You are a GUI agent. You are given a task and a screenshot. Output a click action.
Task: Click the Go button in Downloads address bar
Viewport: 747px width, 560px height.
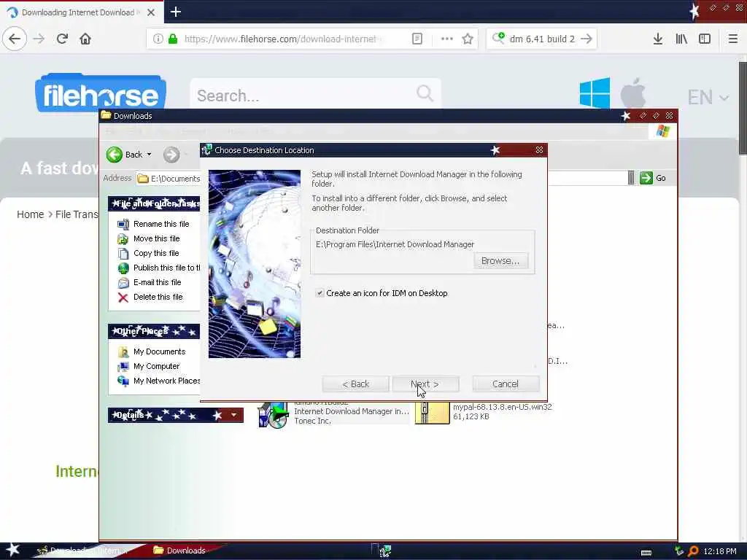653,178
